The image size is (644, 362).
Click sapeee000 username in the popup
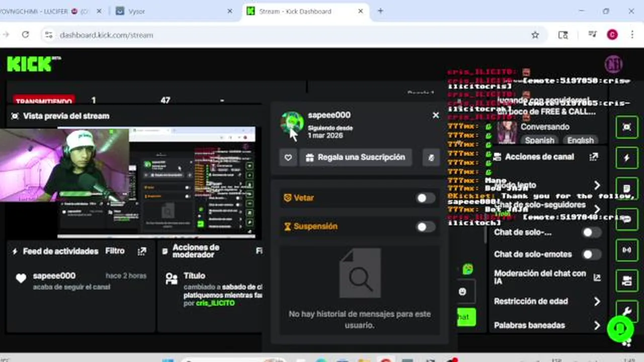point(329,115)
